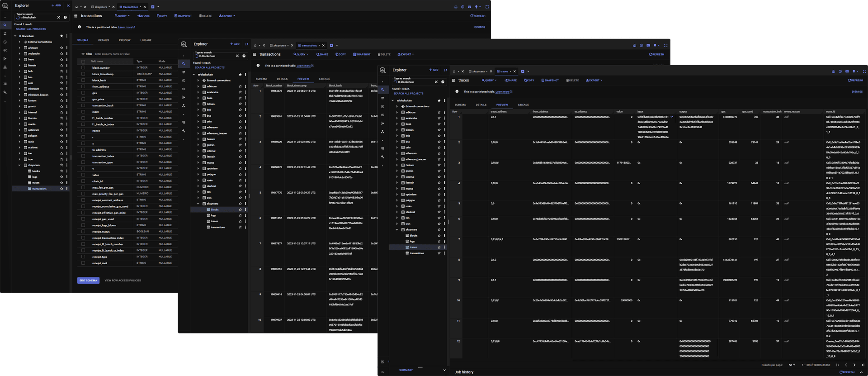Select the logs table in the traces window tree
Image resolution: width=868 pixels, height=376 pixels.
[x=412, y=242]
